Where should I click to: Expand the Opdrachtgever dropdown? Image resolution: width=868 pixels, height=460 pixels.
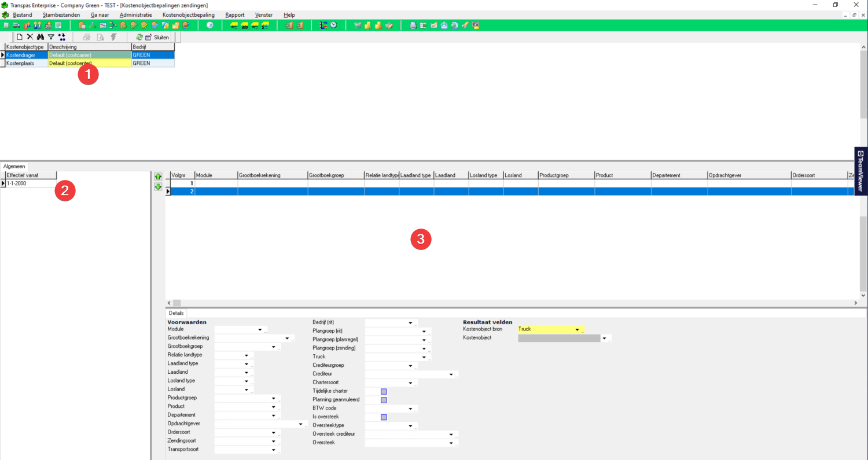click(x=300, y=424)
